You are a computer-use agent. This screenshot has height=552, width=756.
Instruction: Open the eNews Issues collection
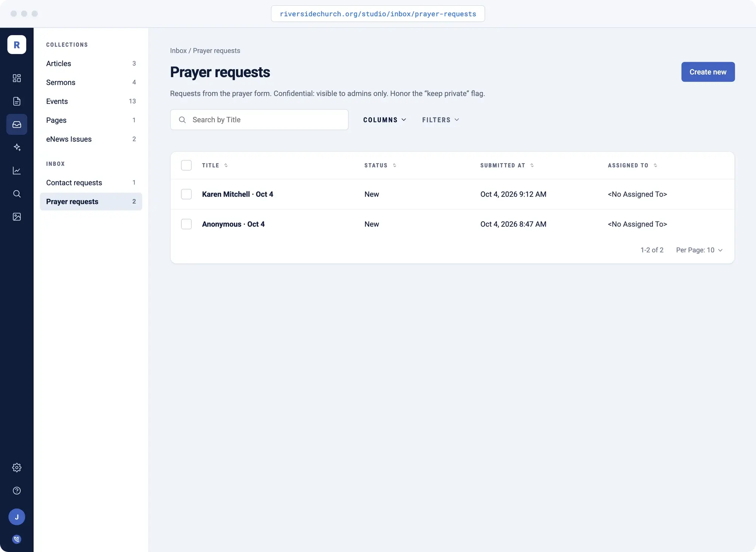click(x=91, y=139)
